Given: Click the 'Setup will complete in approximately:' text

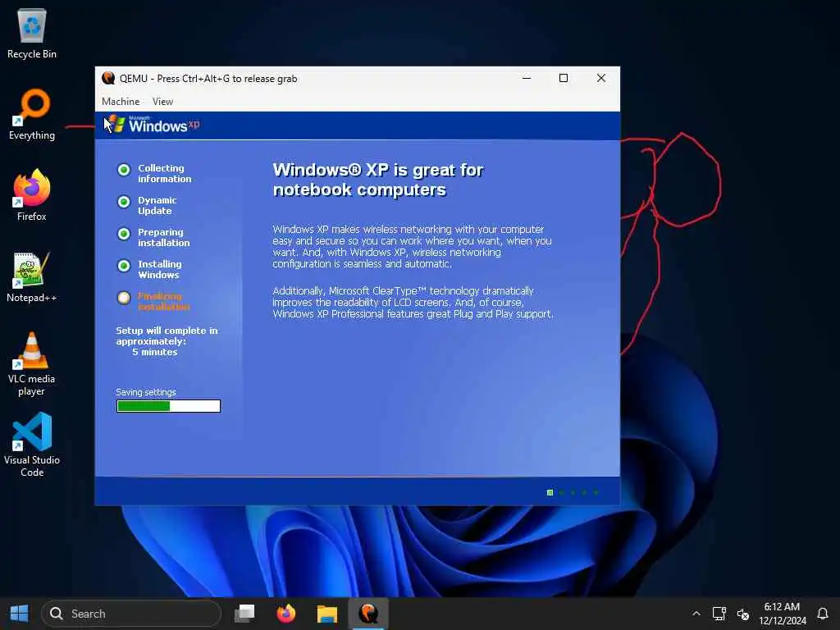Looking at the screenshot, I should pos(167,336).
